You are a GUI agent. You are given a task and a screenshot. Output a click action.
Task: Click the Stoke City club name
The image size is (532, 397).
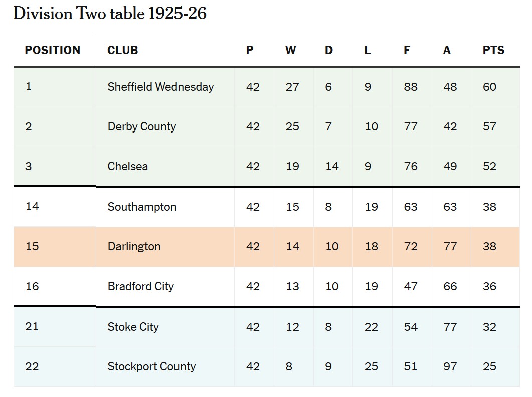pyautogui.click(x=133, y=327)
